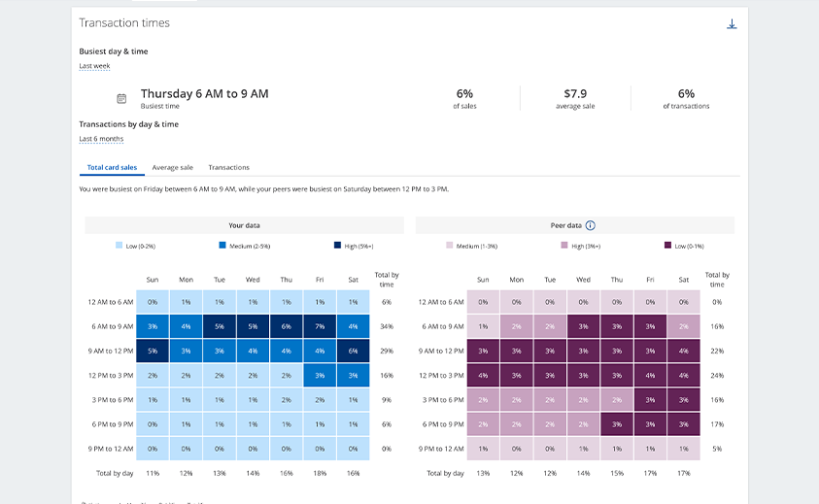Click the Medium (2-5%) legend swatch
The height and width of the screenshot is (504, 819).
[x=222, y=247]
